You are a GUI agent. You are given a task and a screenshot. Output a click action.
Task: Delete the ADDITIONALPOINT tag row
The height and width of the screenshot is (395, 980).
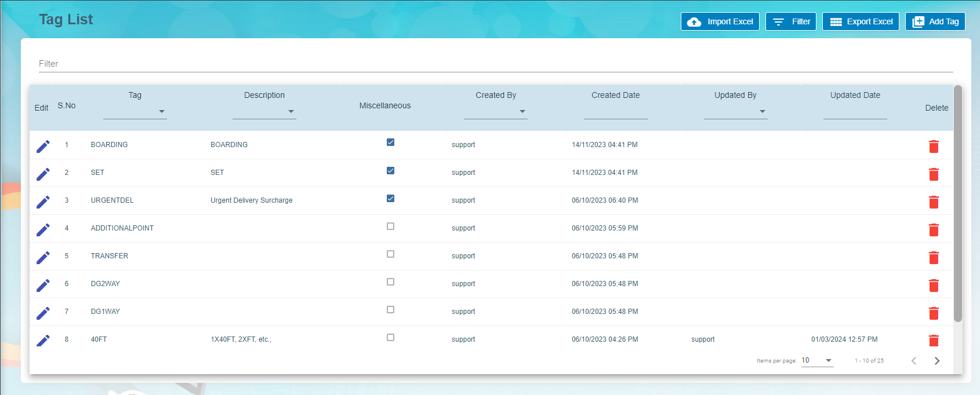point(934,230)
